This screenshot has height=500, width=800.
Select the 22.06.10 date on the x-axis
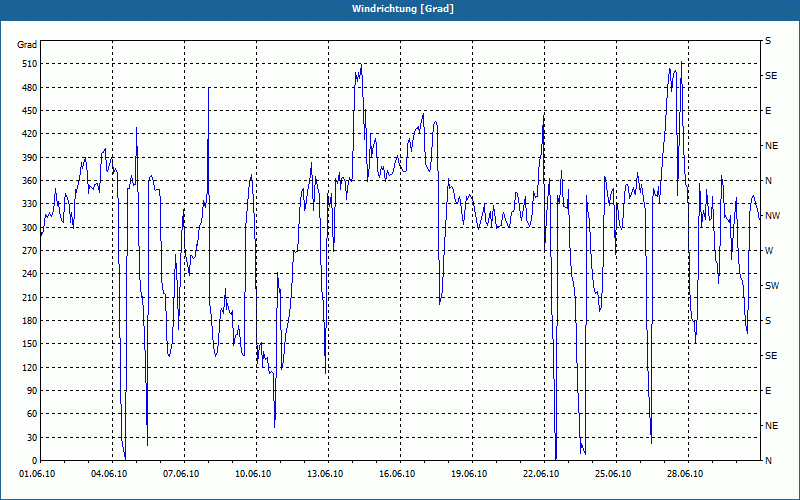[x=541, y=474]
